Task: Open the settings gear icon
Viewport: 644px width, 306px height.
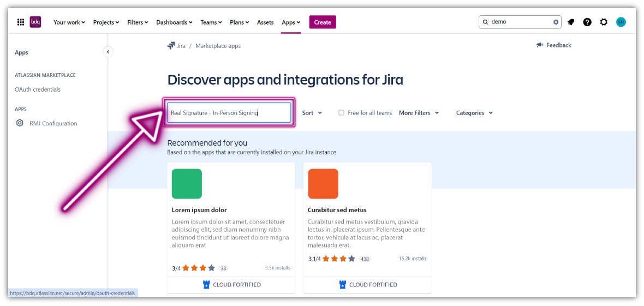Action: [x=604, y=22]
